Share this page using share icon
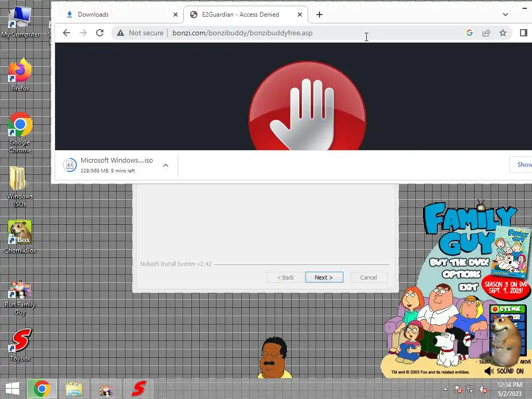Image resolution: width=532 pixels, height=399 pixels. click(486, 33)
